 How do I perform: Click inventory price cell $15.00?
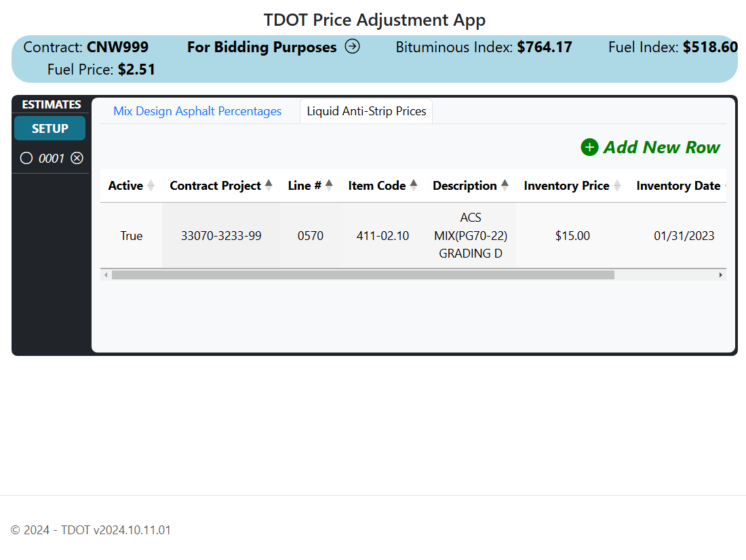(x=572, y=235)
